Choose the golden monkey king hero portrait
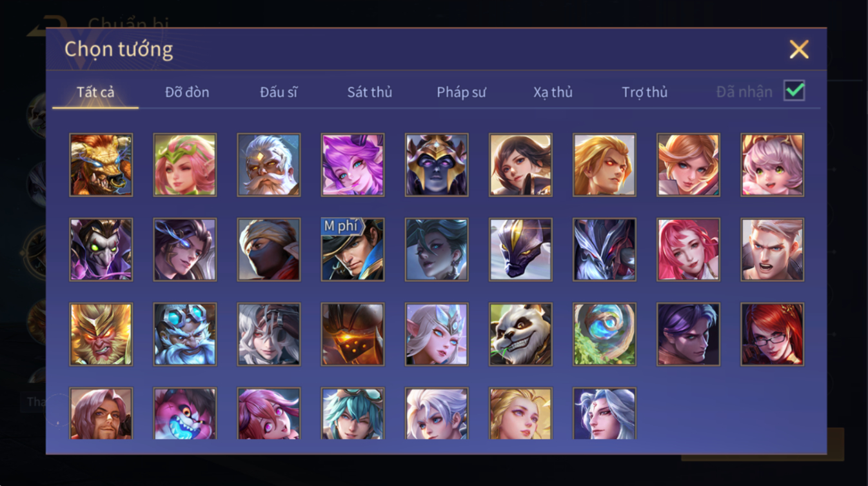This screenshot has width=868, height=486. [x=101, y=334]
